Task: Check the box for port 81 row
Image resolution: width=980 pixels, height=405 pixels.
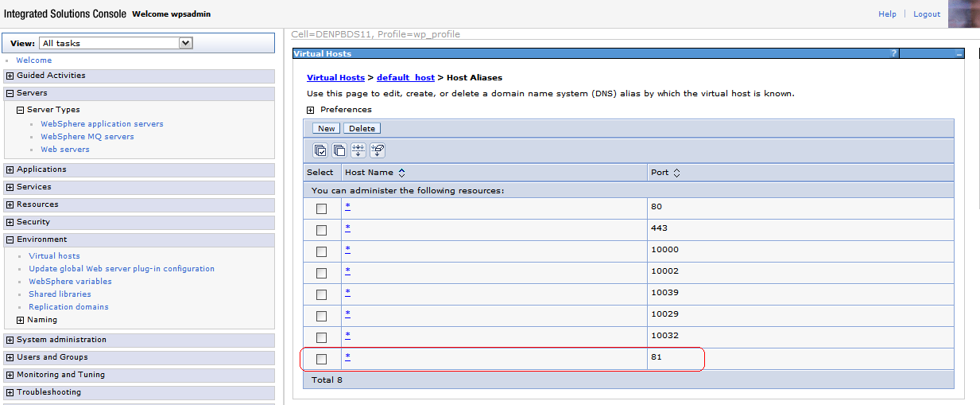Action: [322, 359]
